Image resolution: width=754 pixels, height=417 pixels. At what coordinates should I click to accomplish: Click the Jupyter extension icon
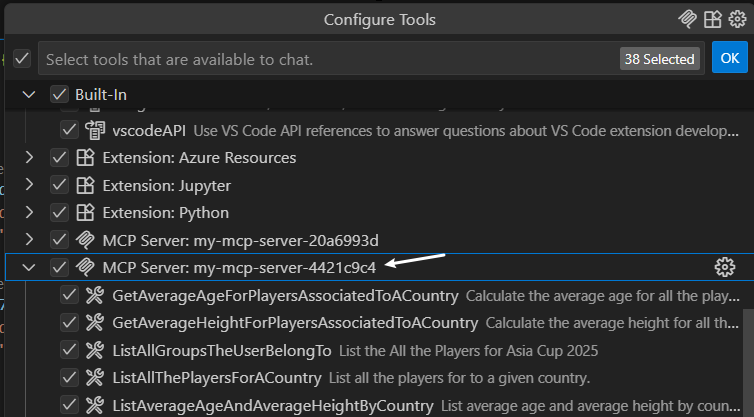[x=86, y=186]
